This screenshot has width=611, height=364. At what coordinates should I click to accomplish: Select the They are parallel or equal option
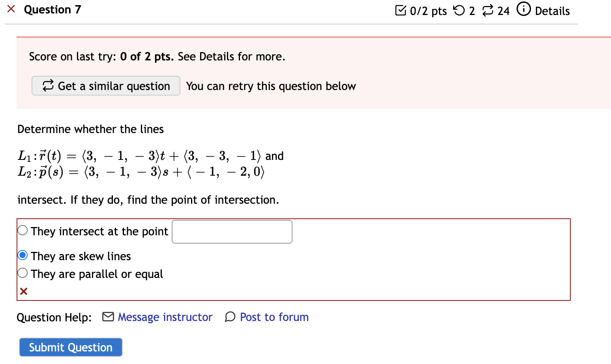[22, 273]
